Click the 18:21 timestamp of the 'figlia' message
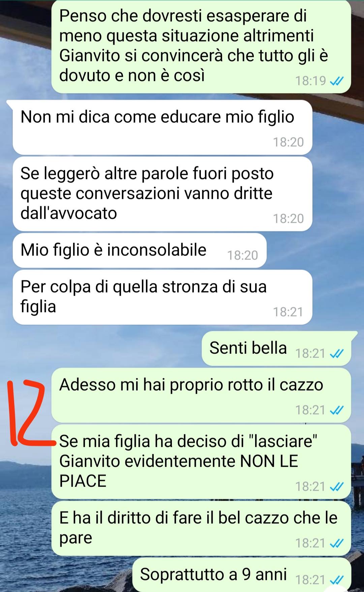The width and height of the screenshot is (364, 592). coord(289,312)
